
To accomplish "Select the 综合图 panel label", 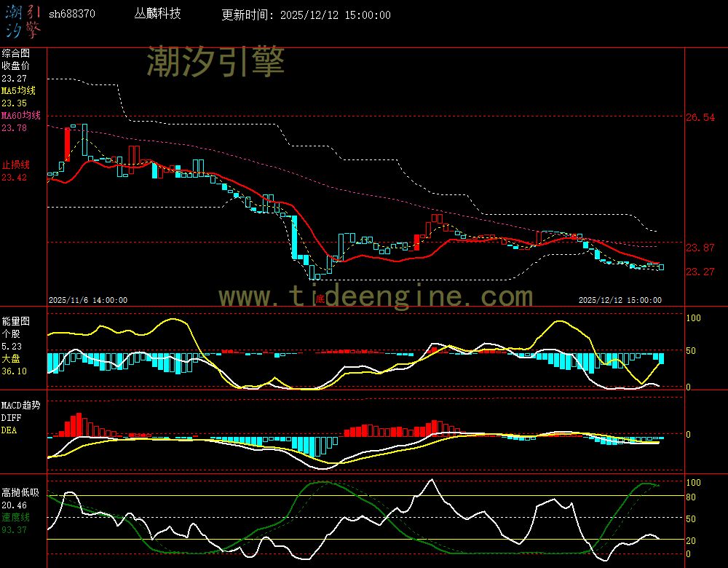I will pyautogui.click(x=15, y=53).
